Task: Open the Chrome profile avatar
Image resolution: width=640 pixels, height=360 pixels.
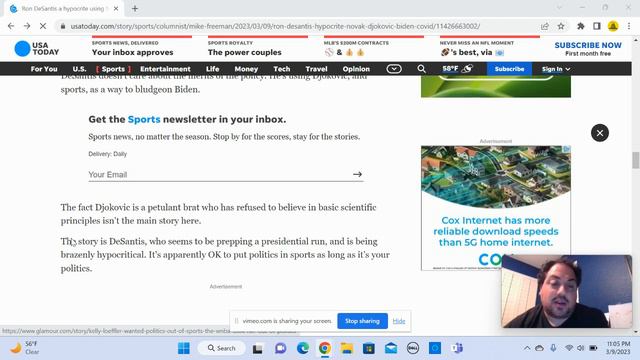Action: (613, 26)
